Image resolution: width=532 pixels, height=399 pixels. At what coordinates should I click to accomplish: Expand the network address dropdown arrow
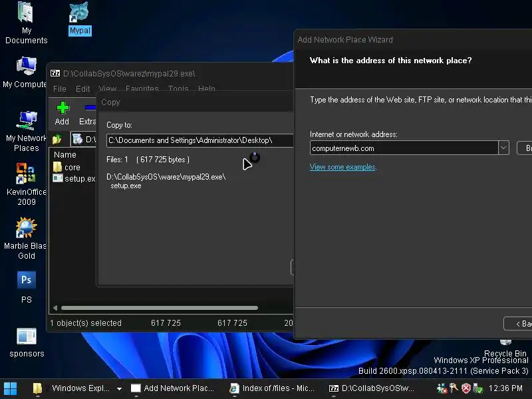(503, 148)
